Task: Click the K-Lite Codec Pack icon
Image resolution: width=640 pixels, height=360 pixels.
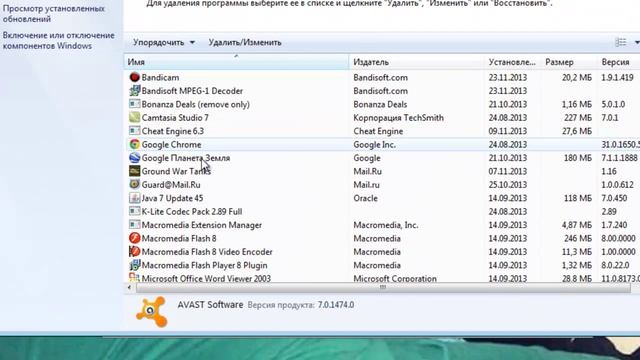Action: (134, 211)
